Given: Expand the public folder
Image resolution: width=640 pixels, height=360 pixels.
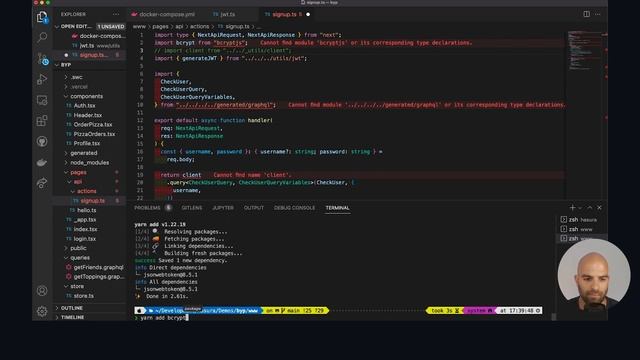Looking at the screenshot, I should (x=89, y=248).
